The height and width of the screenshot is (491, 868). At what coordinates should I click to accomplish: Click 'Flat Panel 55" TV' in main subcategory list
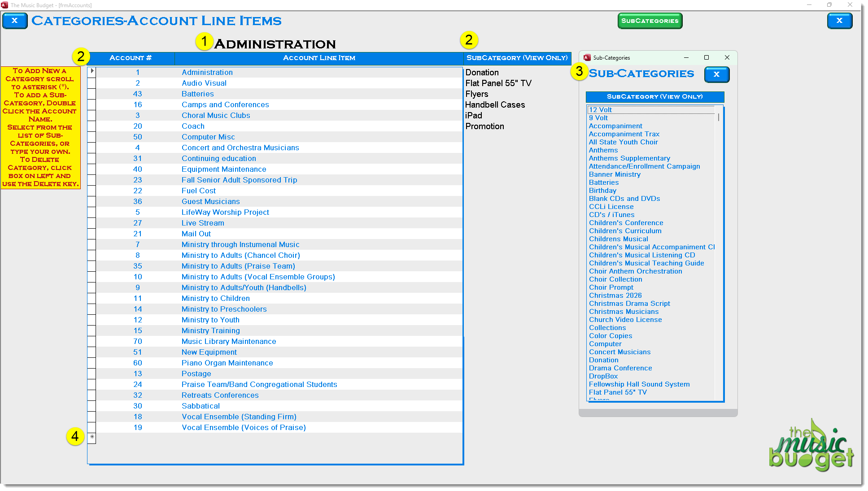(x=498, y=83)
